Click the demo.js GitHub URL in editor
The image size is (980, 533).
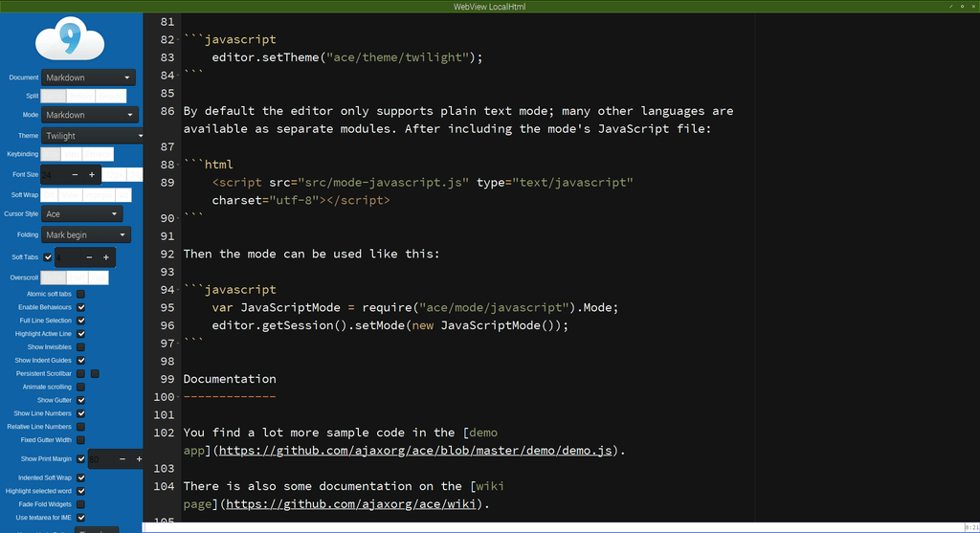tap(415, 451)
